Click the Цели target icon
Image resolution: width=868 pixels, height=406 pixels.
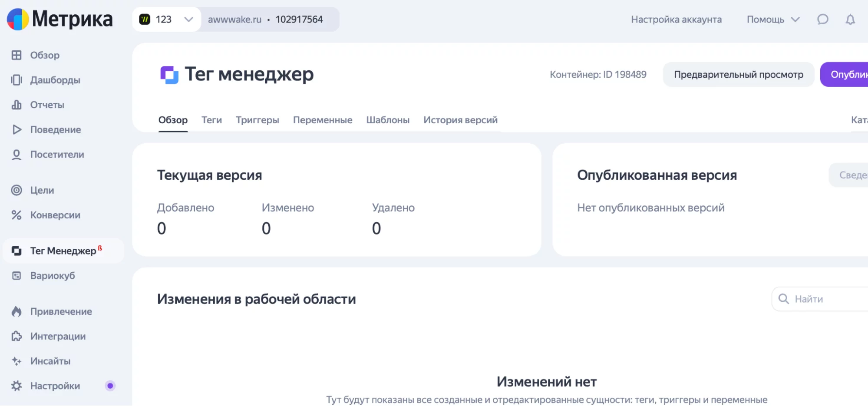pos(17,190)
